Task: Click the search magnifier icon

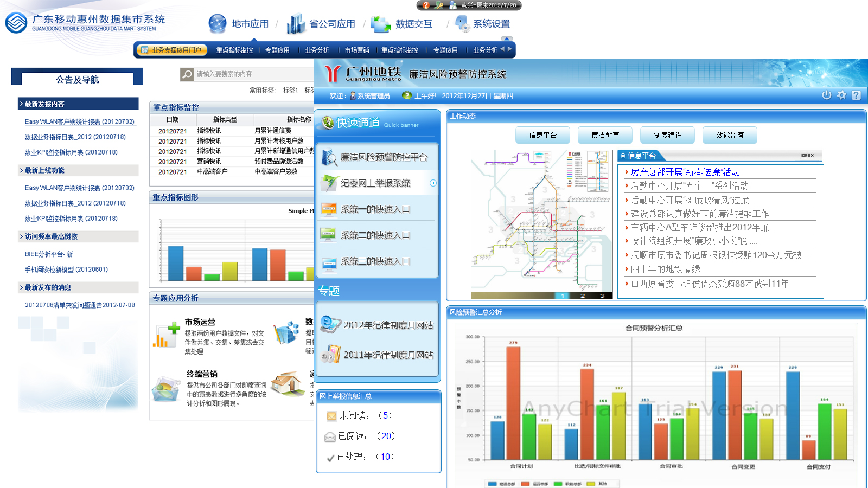Action: (187, 74)
